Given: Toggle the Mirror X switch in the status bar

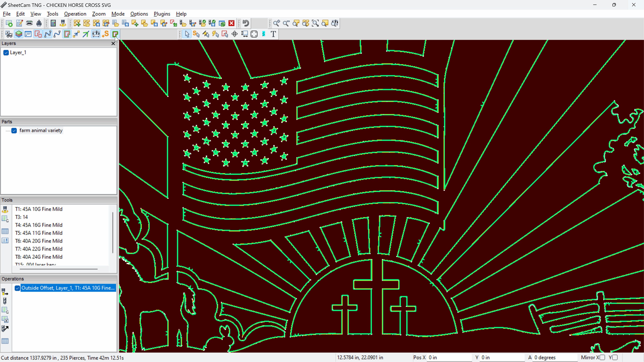Looking at the screenshot, I should (603, 357).
